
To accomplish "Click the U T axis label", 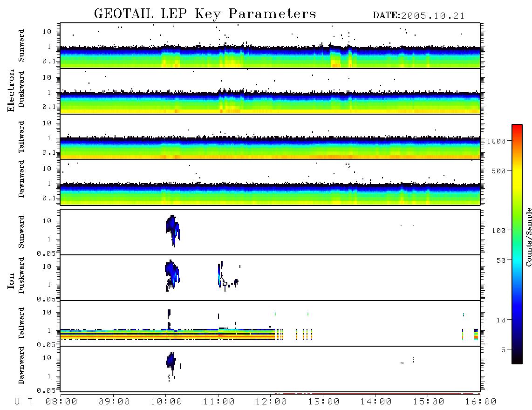I will click(x=23, y=402).
